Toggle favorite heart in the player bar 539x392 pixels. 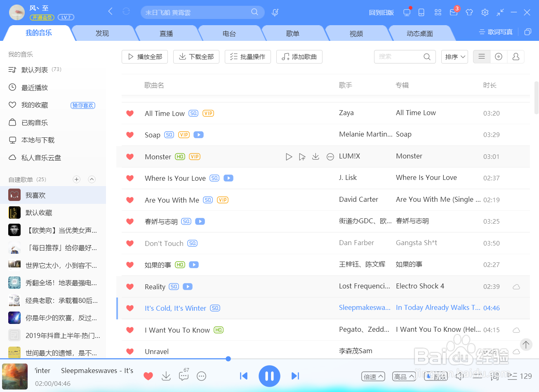[x=148, y=376]
